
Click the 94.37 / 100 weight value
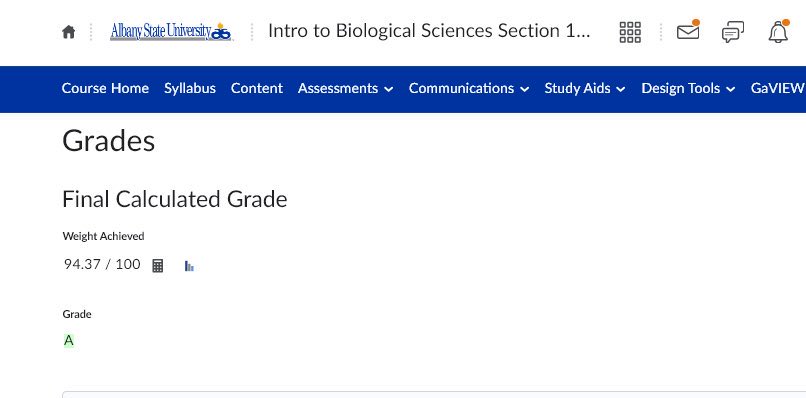[102, 264]
